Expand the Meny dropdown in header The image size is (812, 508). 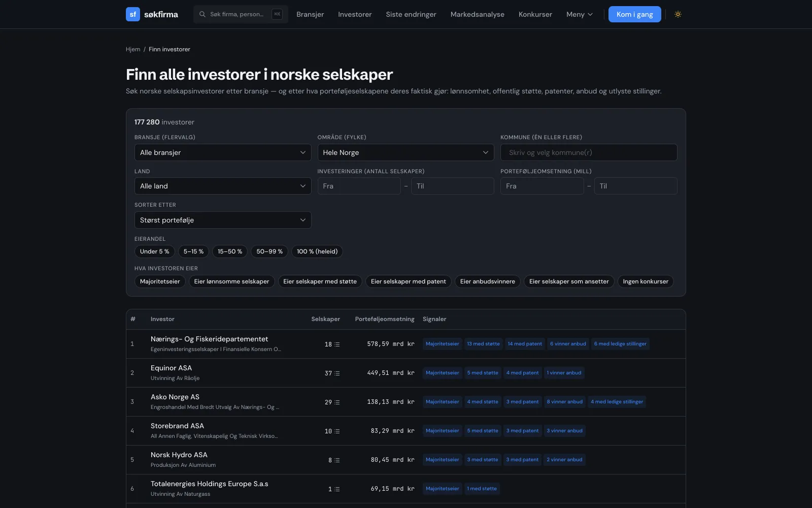pos(580,14)
